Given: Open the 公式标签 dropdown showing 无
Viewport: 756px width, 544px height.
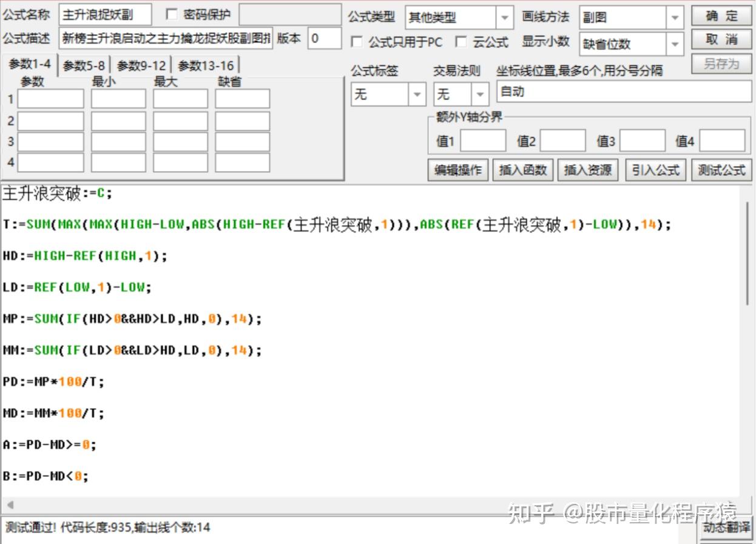Looking at the screenshot, I should point(388,95).
